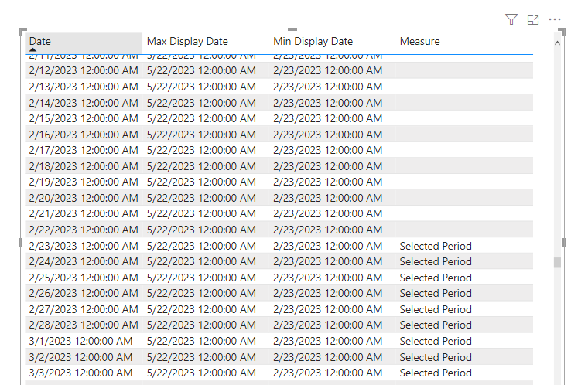This screenshot has height=385, width=588.
Task: Select date cell 2/14/2023 12:00:00 AM
Action: tap(84, 103)
